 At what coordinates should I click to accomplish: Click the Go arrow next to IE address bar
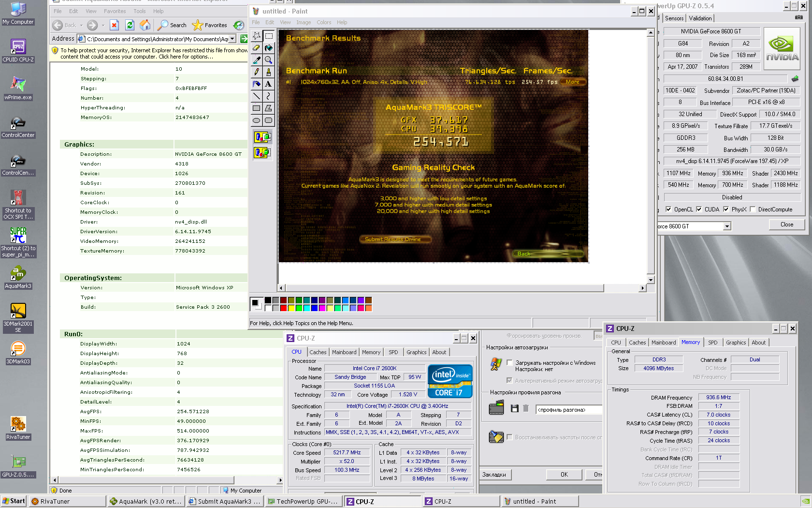tap(244, 38)
